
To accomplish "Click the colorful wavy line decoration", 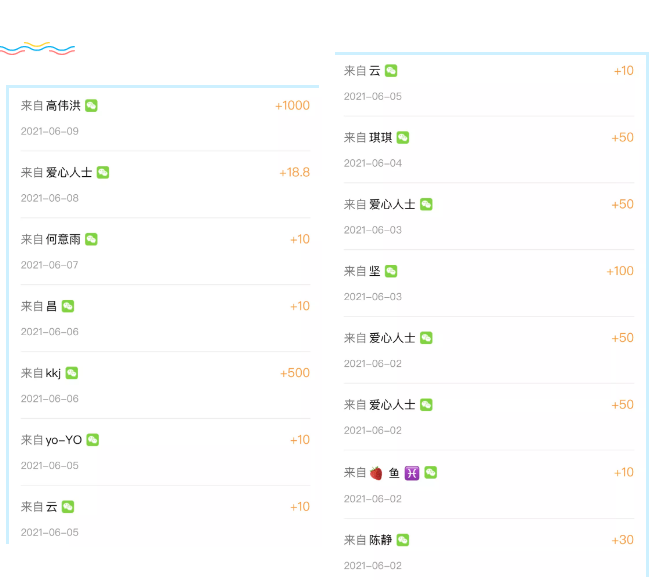I will 37,49.
